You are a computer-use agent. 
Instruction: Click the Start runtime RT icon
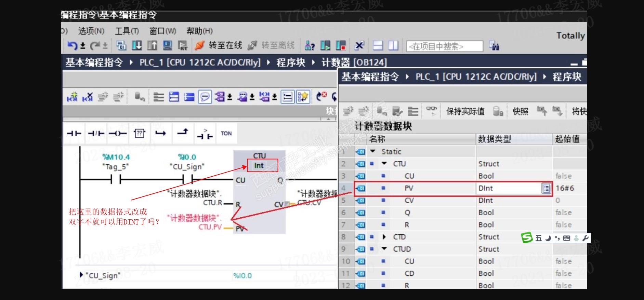[183, 45]
